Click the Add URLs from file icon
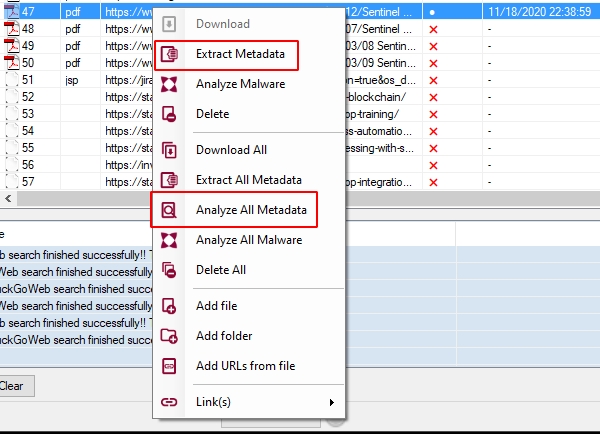The image size is (600, 434). (x=169, y=366)
